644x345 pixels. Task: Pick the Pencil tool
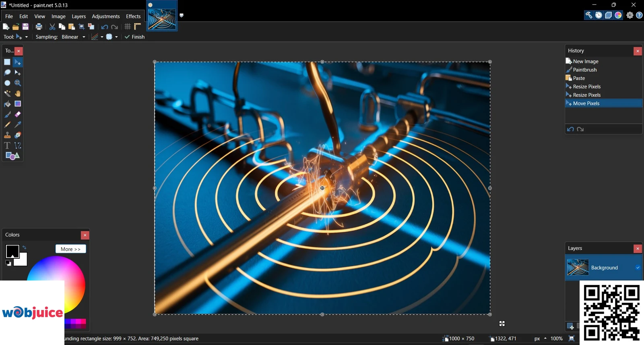coord(7,125)
